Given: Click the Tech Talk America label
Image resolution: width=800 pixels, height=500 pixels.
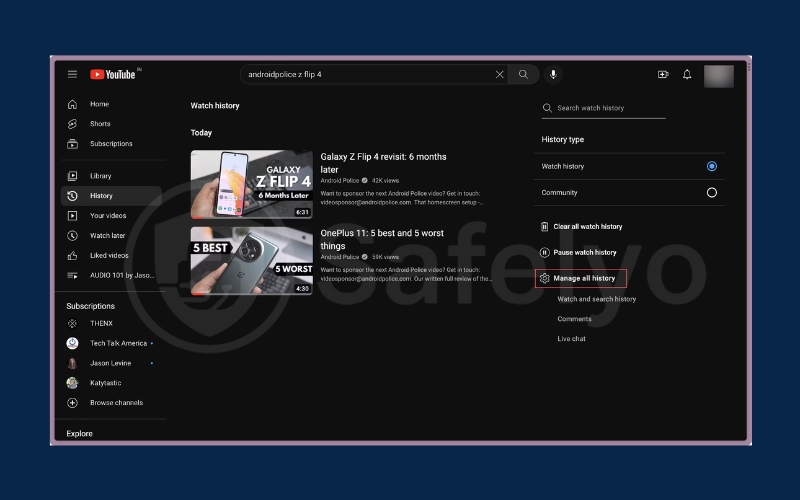Looking at the screenshot, I should point(118,343).
